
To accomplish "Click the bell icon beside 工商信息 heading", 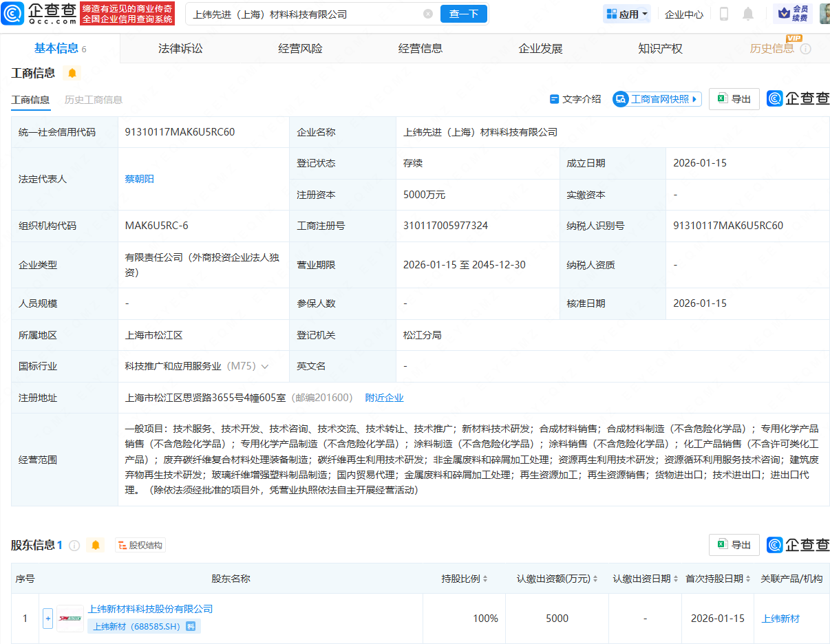I will click(72, 73).
